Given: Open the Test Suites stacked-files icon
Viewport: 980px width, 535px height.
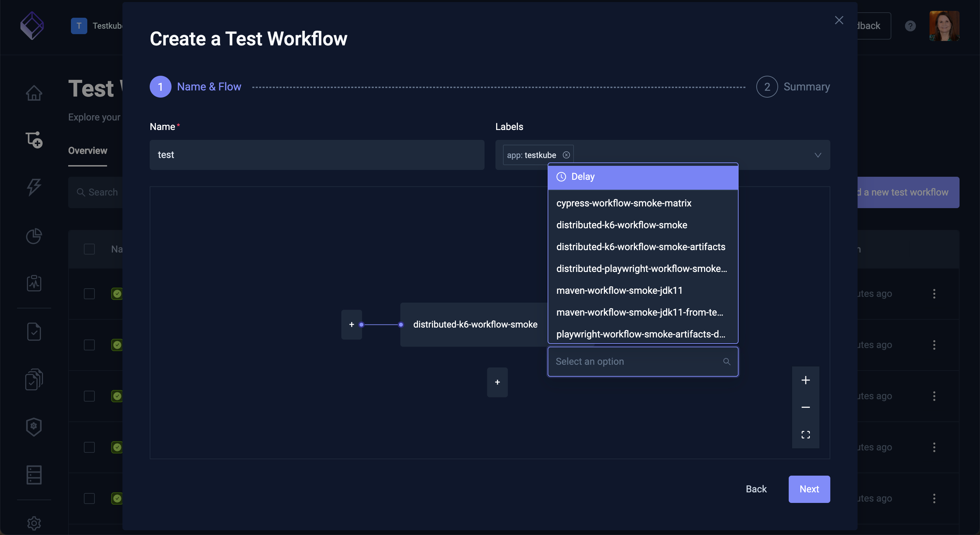Looking at the screenshot, I should 33,379.
